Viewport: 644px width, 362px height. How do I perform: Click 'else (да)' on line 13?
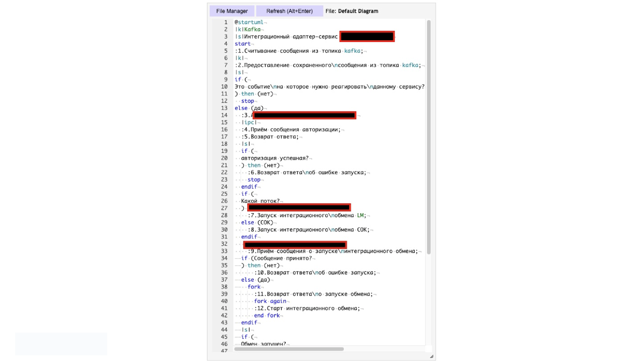249,108
